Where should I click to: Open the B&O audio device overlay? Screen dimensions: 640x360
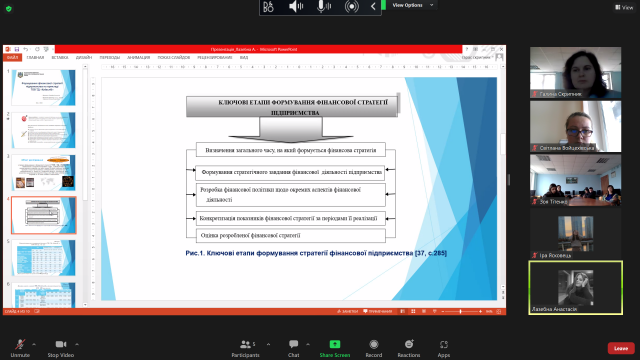pyautogui.click(x=268, y=7)
